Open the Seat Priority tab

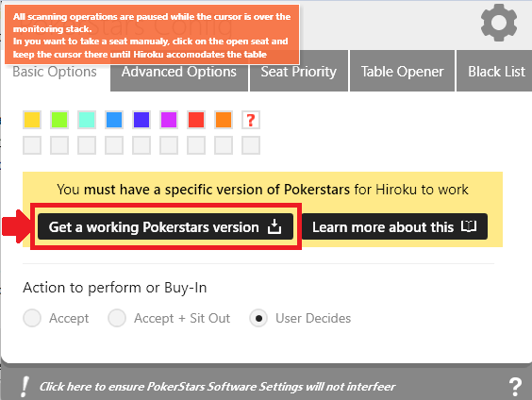(x=299, y=72)
